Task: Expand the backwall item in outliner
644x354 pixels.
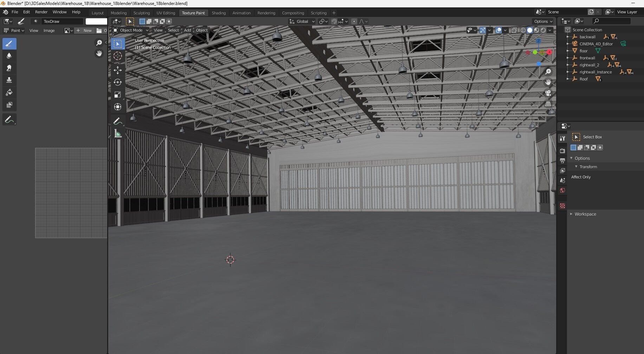Action: pyautogui.click(x=567, y=37)
